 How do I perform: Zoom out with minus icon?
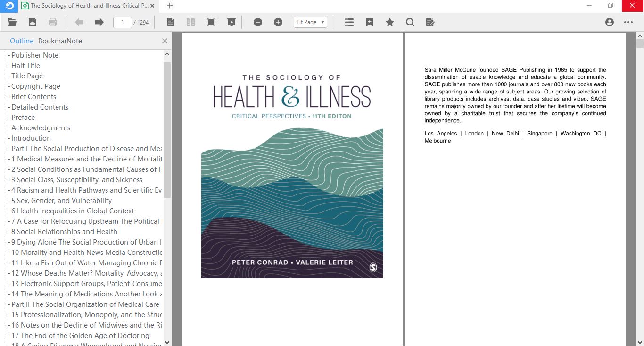(x=258, y=22)
